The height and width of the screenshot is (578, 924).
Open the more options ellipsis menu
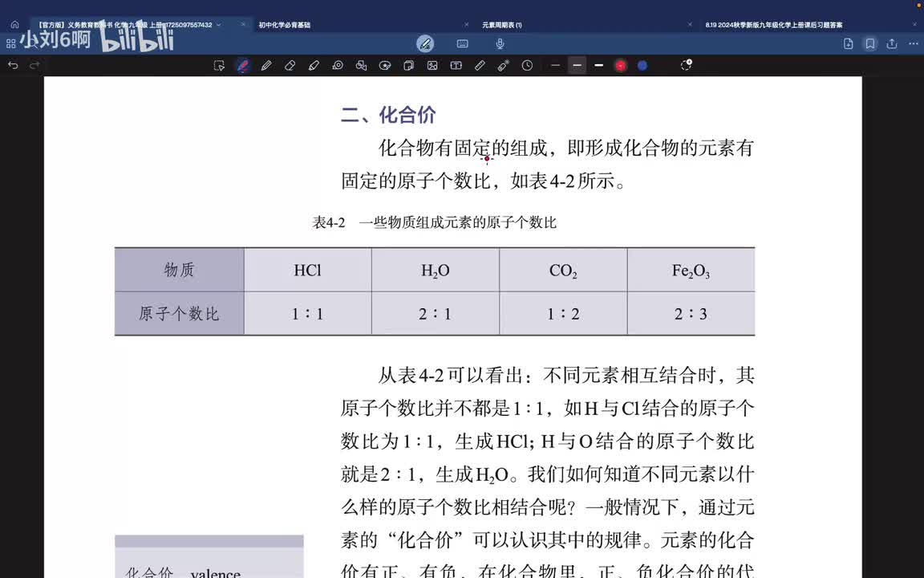point(914,43)
